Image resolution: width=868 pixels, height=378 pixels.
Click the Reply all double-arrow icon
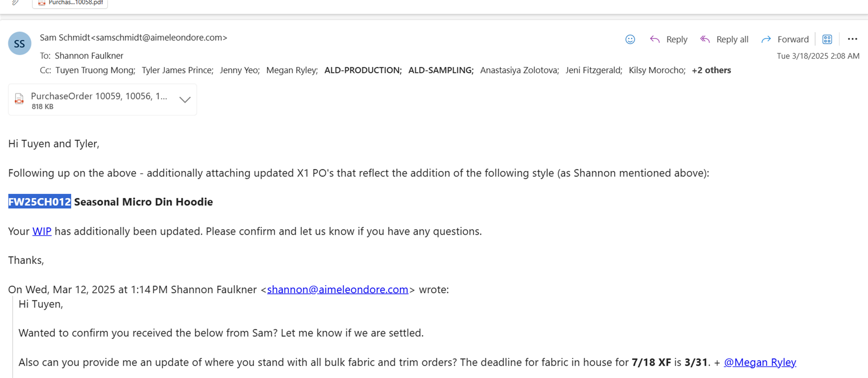click(705, 39)
